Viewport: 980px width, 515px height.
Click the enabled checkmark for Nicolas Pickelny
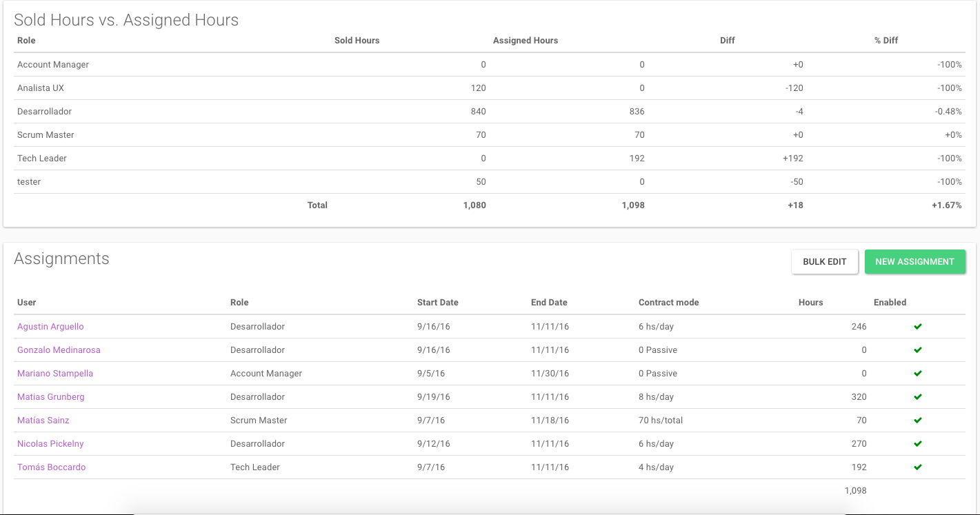tap(917, 444)
